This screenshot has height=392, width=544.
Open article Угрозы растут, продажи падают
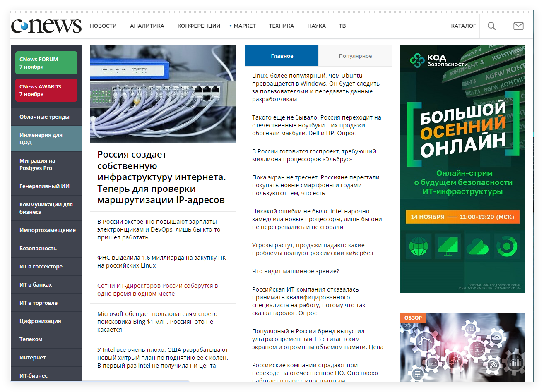313,249
